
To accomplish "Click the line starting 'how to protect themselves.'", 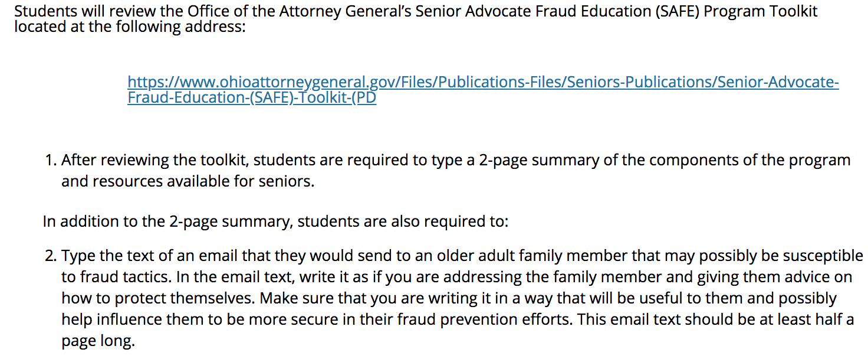I will [449, 298].
